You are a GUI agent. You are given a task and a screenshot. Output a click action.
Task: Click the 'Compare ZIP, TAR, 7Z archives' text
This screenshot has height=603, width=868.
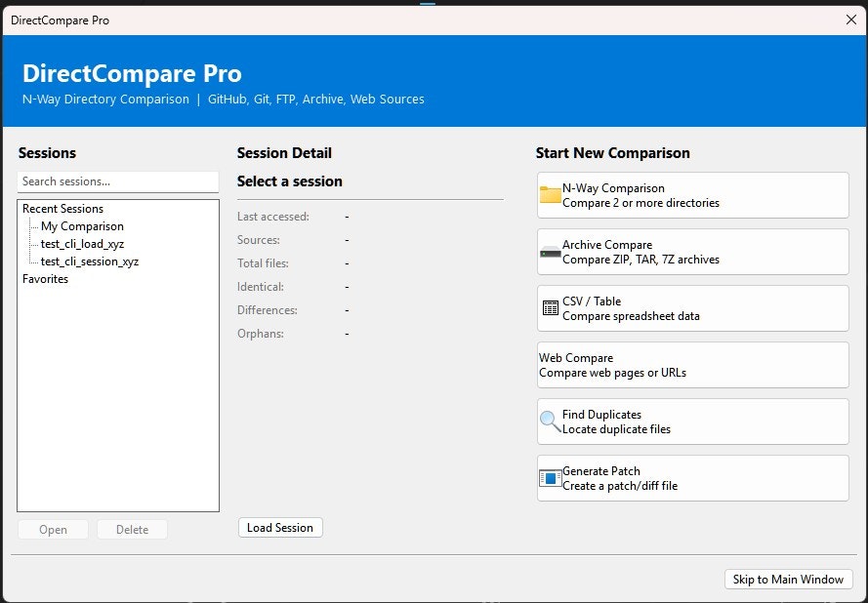tap(641, 260)
